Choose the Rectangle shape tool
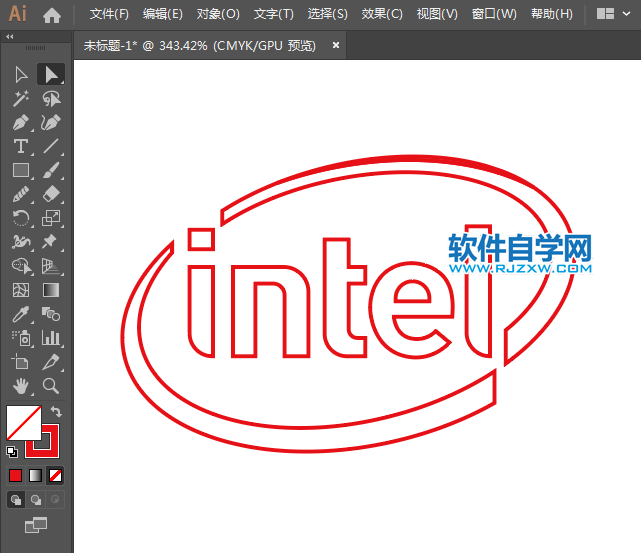The height and width of the screenshot is (553, 641). pyautogui.click(x=20, y=171)
